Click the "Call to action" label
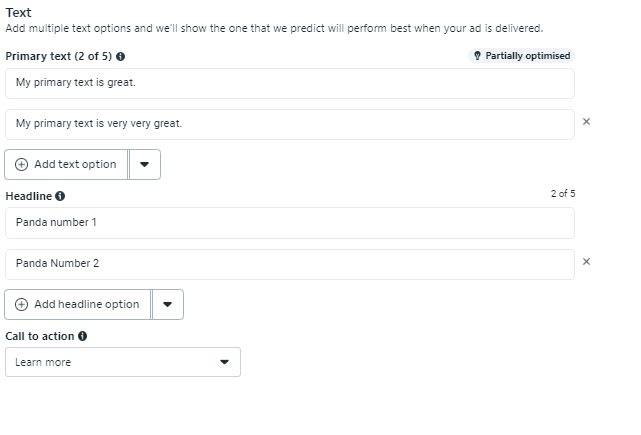641x435 pixels. (39, 337)
